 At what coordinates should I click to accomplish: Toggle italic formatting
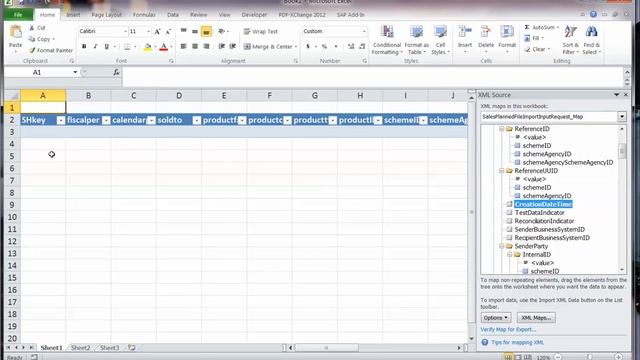95,47
